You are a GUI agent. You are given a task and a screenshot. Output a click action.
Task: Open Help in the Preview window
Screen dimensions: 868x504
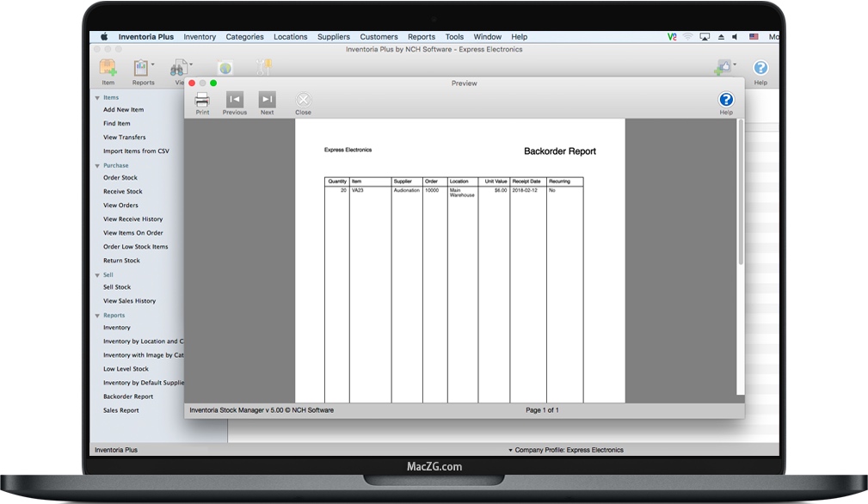click(726, 101)
